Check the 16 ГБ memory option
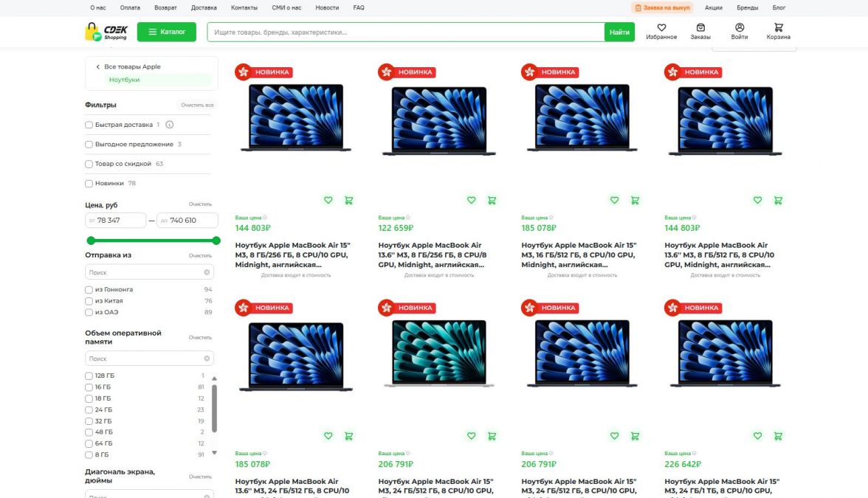 (89, 387)
